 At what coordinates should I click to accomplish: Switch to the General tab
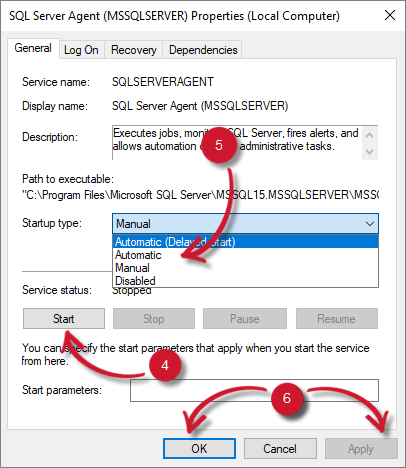(33, 49)
